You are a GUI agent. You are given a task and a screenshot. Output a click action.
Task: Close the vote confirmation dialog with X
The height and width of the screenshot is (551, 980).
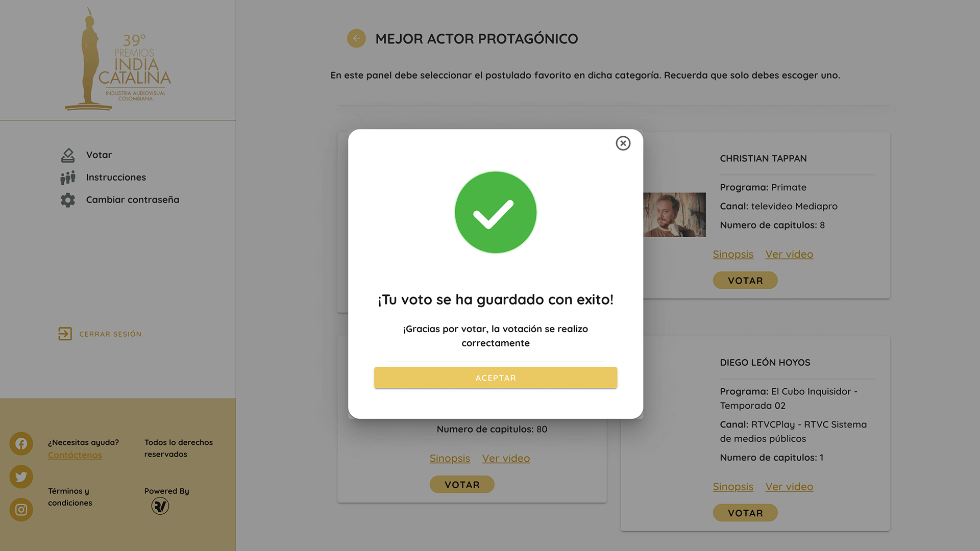623,143
